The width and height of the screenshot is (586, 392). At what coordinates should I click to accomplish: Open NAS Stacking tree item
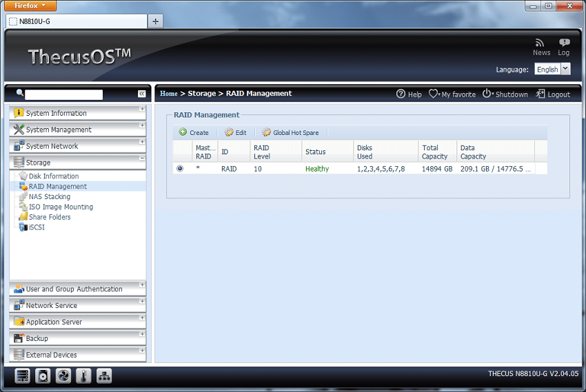(50, 196)
